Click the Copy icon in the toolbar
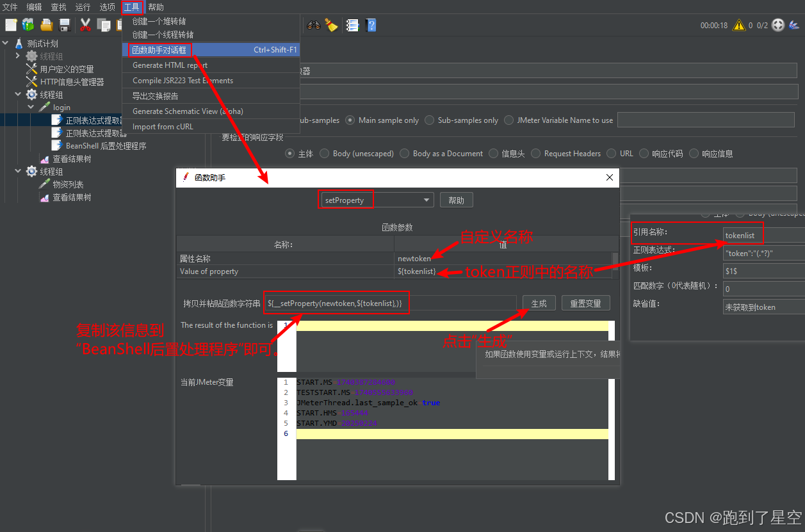Viewport: 805px width, 532px height. click(x=103, y=25)
